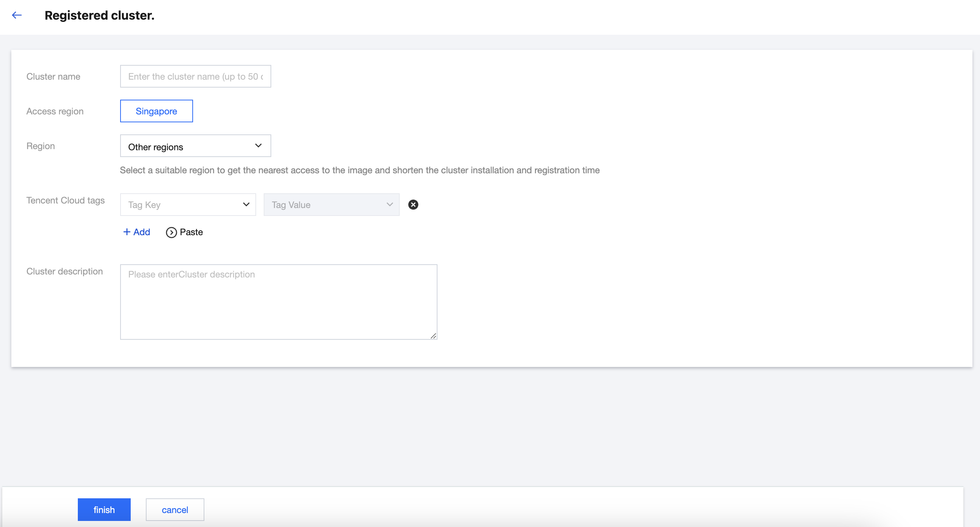The image size is (980, 527).
Task: Click into the Cluster description textarea
Action: pos(278,302)
